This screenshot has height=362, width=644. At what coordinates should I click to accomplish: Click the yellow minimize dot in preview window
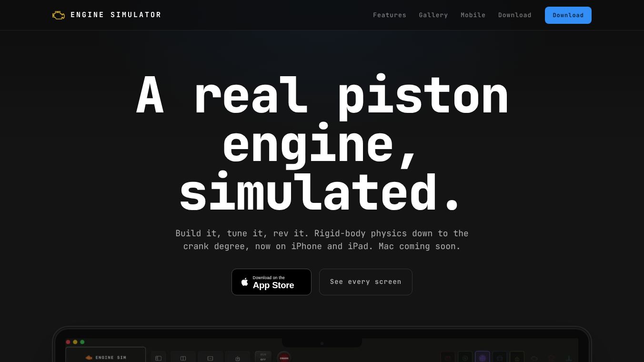75,342
